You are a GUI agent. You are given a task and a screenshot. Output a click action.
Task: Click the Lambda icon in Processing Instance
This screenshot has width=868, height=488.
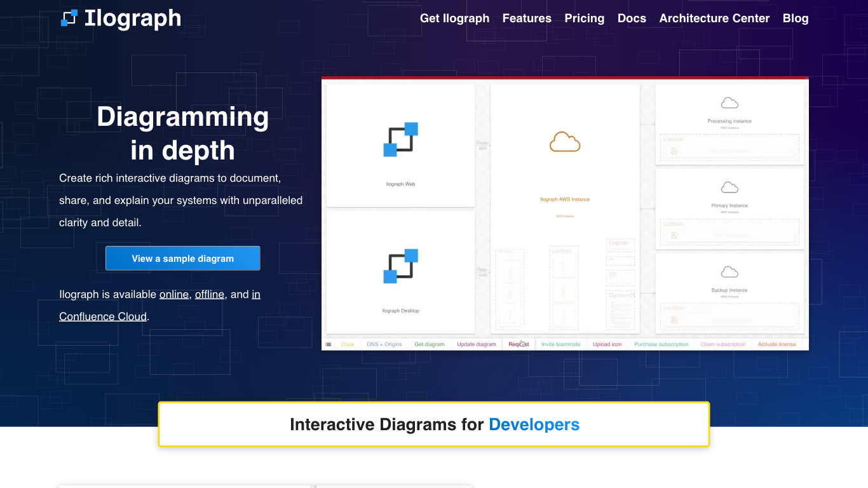674,151
